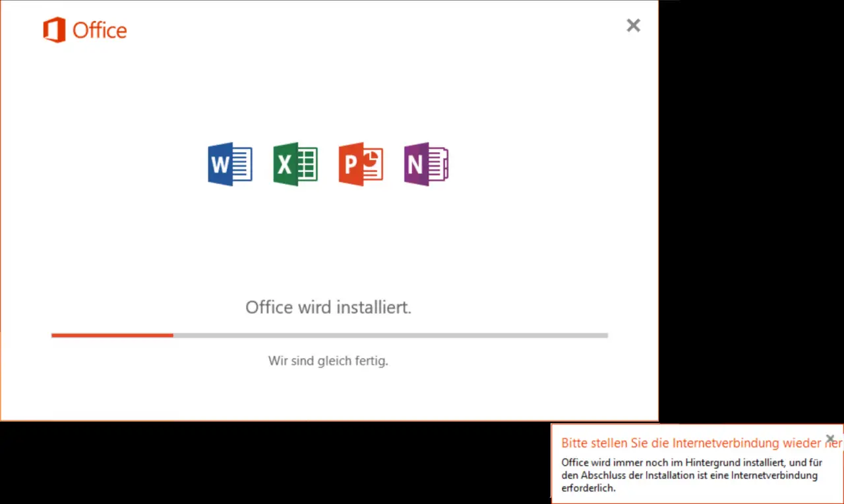This screenshot has height=504, width=844.
Task: Click the word 'erforderlich.' in notification
Action: 588,488
